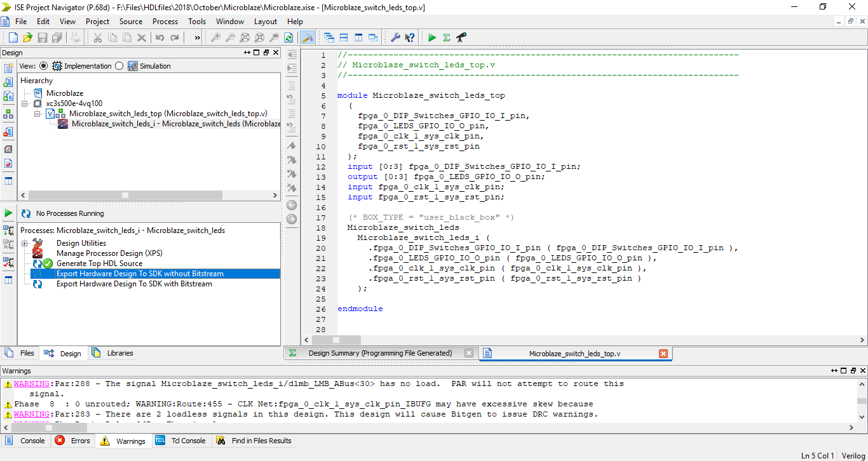Select Generate Top HDL Source process
This screenshot has height=461, width=868.
[99, 264]
